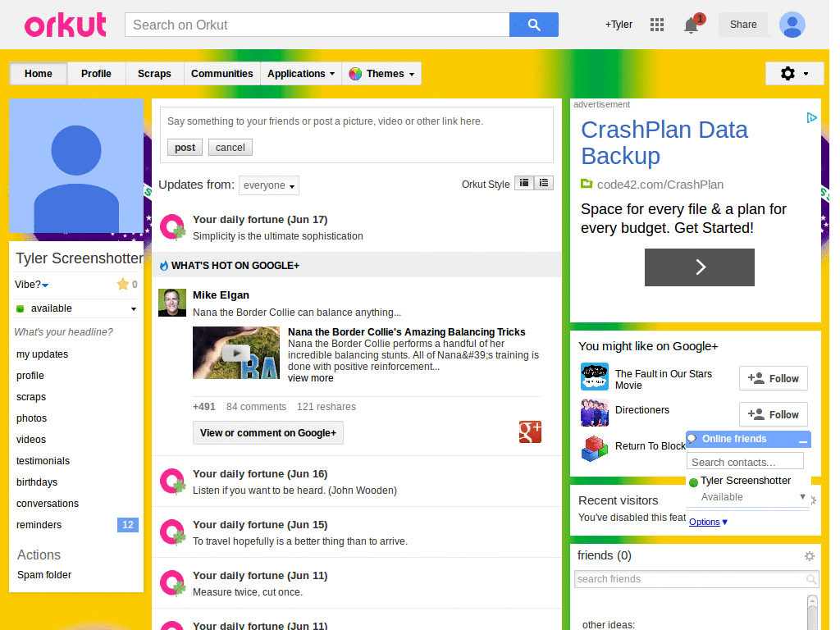Viewport: 840px width, 630px height.
Task: Click the search friends magnifier icon
Action: pos(811,579)
